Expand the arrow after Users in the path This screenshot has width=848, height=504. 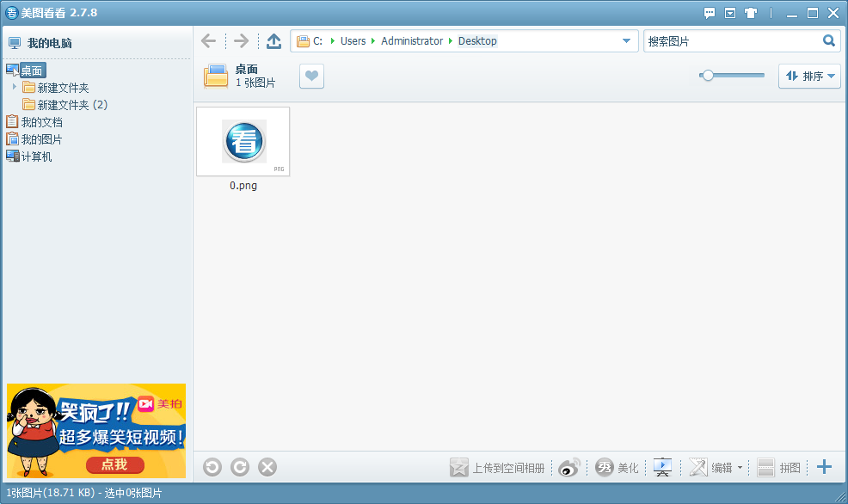pyautogui.click(x=373, y=41)
